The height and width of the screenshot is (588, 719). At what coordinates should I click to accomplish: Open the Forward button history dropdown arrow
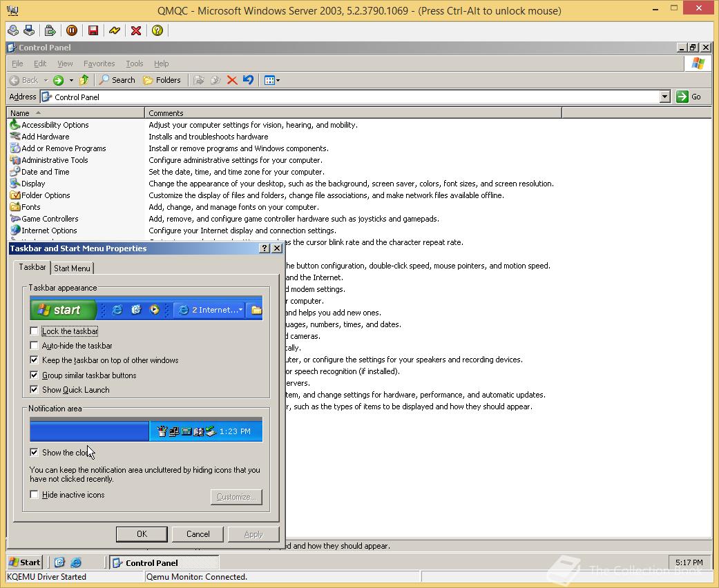click(x=71, y=80)
